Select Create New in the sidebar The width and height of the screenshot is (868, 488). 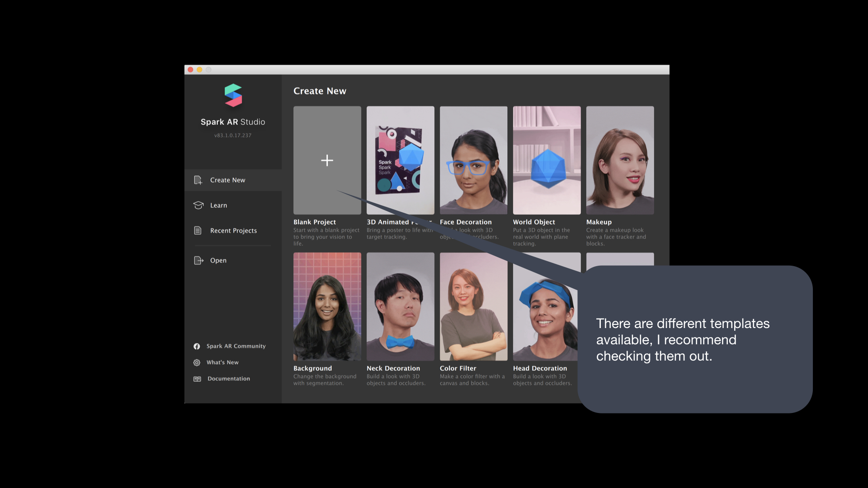coord(233,180)
